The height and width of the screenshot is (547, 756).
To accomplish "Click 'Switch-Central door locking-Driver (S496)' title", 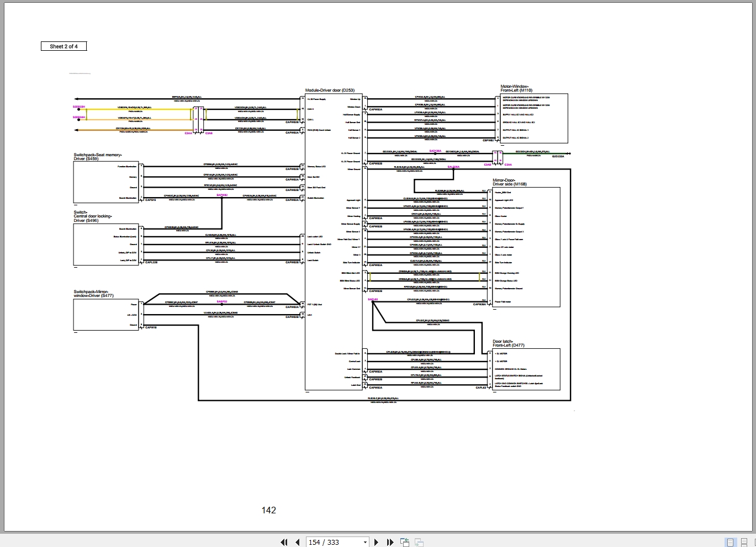I will [x=93, y=216].
